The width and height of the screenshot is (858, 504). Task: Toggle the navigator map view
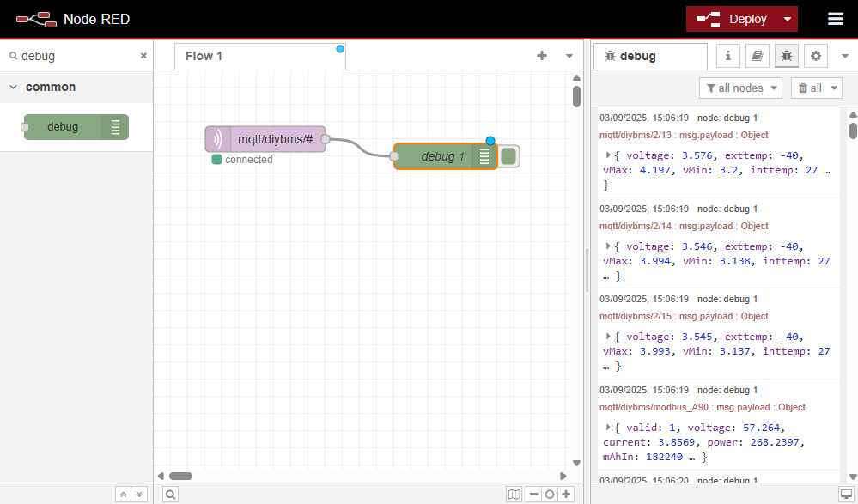514,494
